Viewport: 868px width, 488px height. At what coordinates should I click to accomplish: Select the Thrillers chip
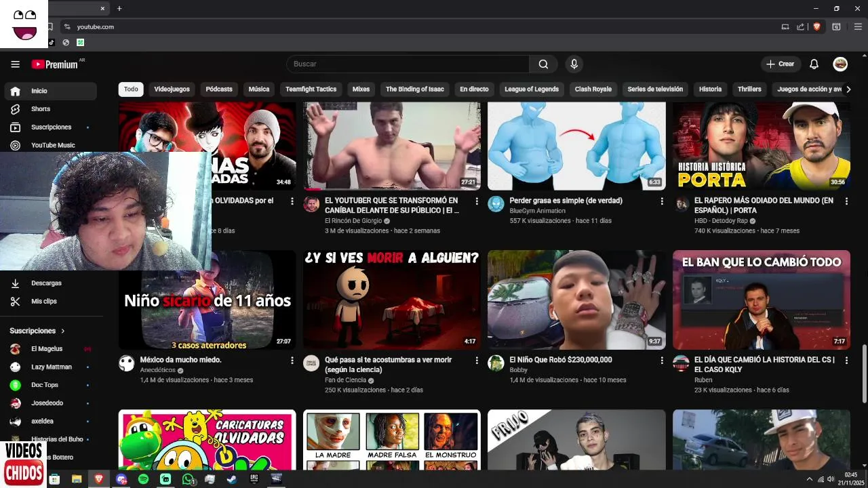[749, 89]
